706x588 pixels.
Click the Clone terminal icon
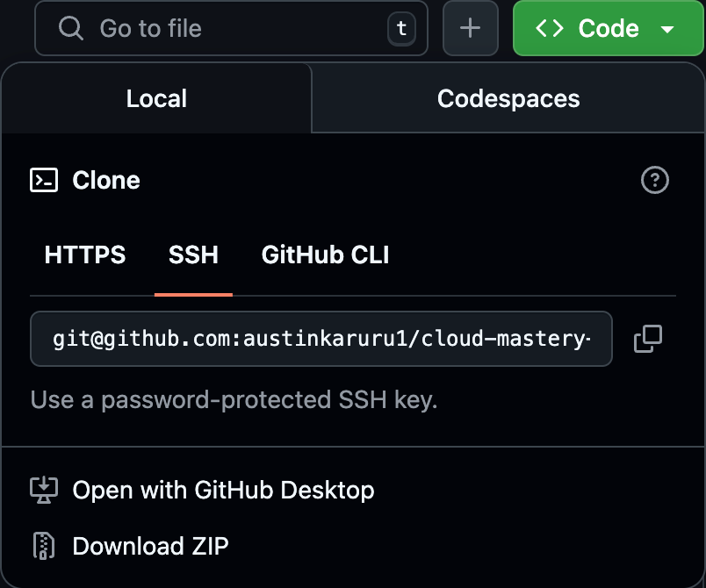click(42, 180)
